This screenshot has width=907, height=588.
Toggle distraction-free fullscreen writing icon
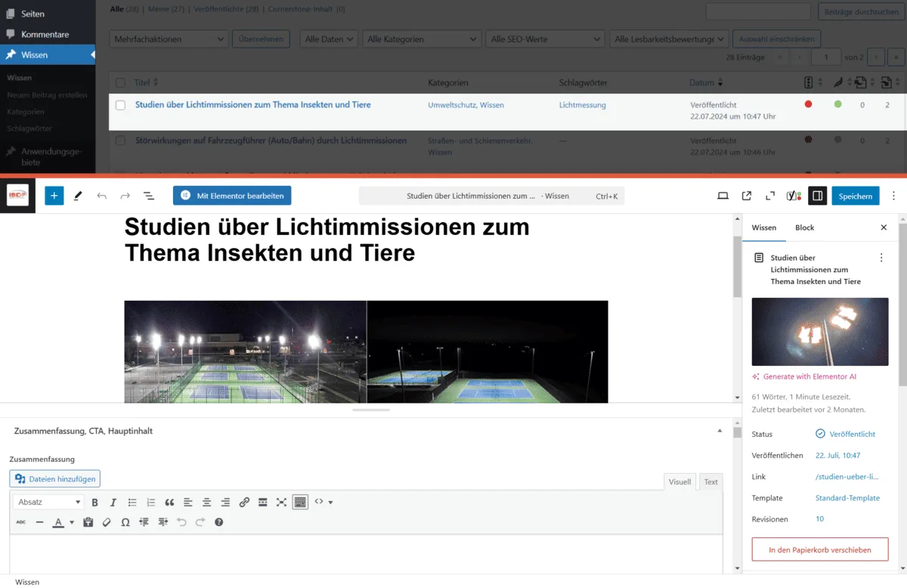tap(281, 502)
